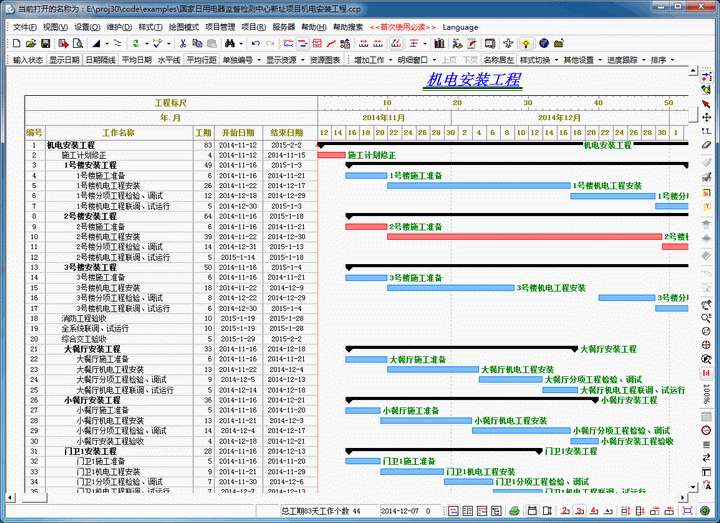720x523 pixels.
Task: Toggle the 日期隔线 date gridlines option
Action: (x=100, y=60)
